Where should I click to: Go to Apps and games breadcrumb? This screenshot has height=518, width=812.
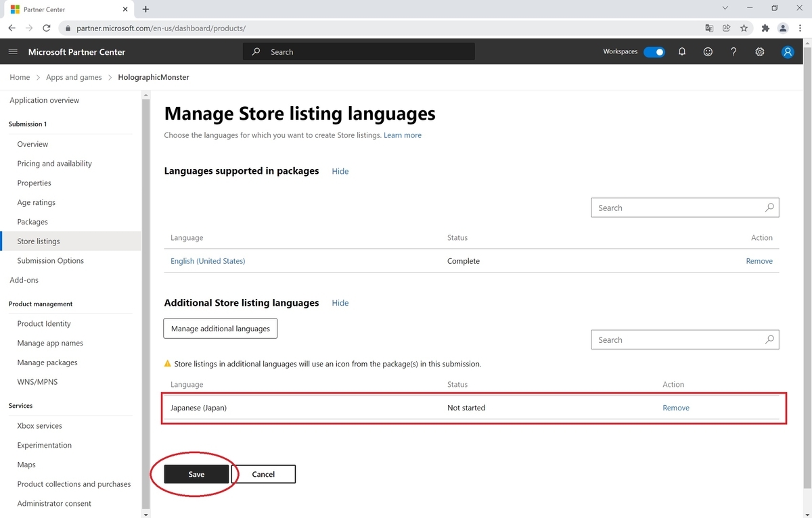pos(74,77)
